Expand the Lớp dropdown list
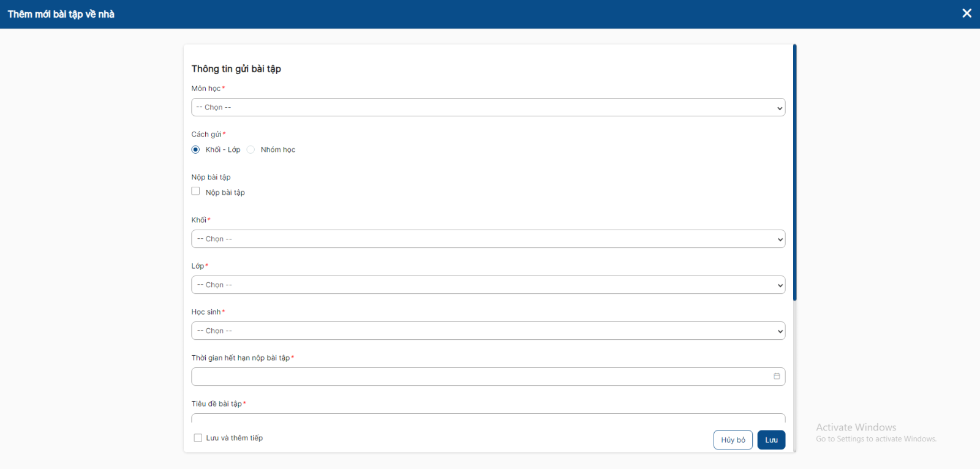The image size is (980, 469). pos(488,285)
